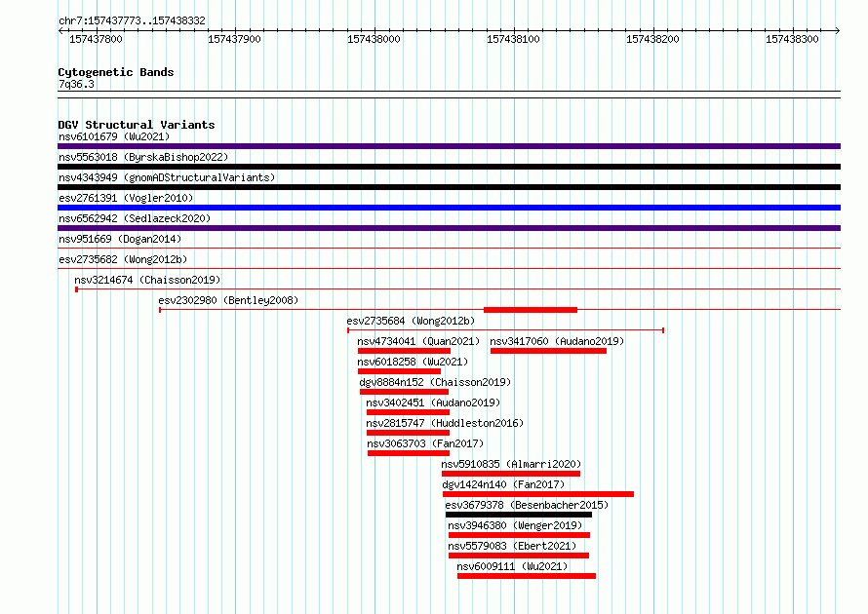Click the nsv5579083 red bar

(x=519, y=556)
